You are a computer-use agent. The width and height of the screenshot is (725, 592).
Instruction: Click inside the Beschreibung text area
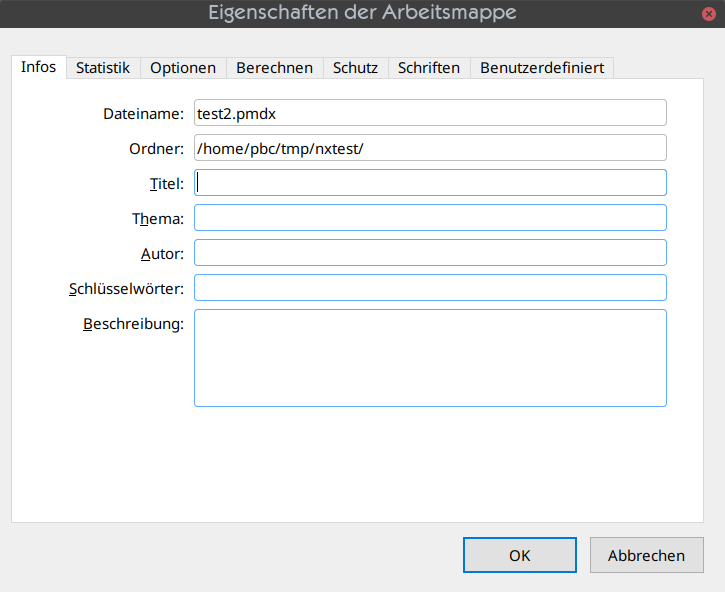point(430,358)
